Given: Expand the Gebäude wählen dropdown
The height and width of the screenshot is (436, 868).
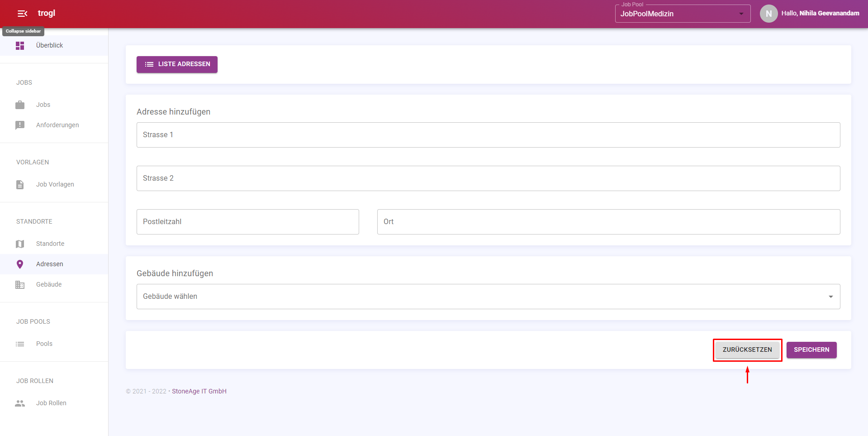Looking at the screenshot, I should tap(488, 297).
